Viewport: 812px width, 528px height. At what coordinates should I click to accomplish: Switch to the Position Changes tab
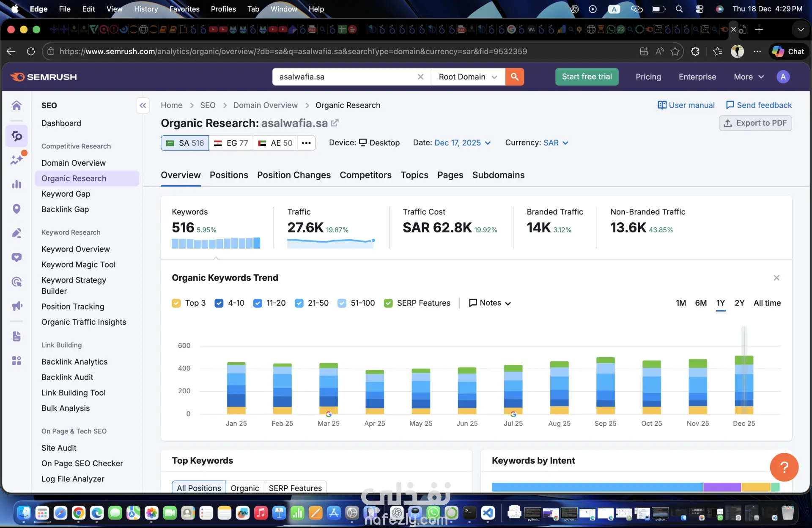294,175
